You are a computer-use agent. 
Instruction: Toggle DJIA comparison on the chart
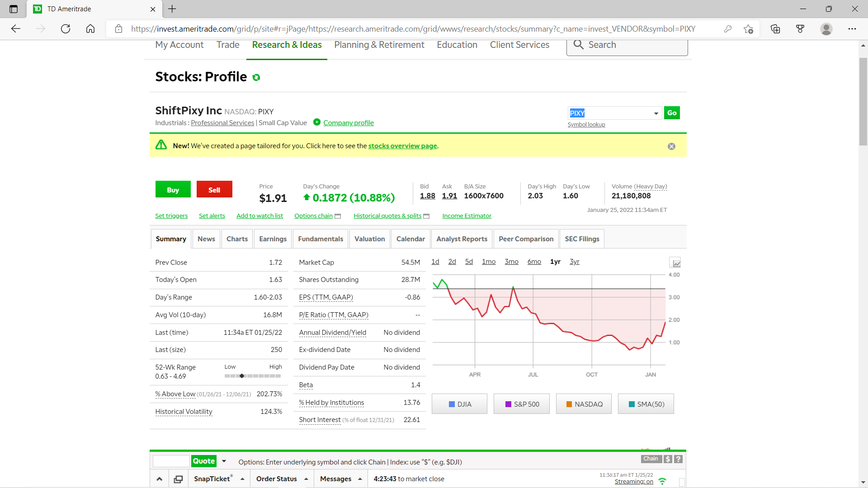[459, 404]
